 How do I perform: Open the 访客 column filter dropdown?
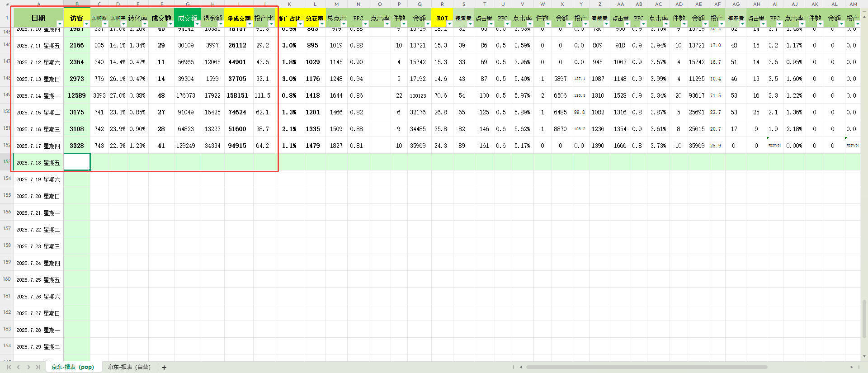(x=86, y=24)
